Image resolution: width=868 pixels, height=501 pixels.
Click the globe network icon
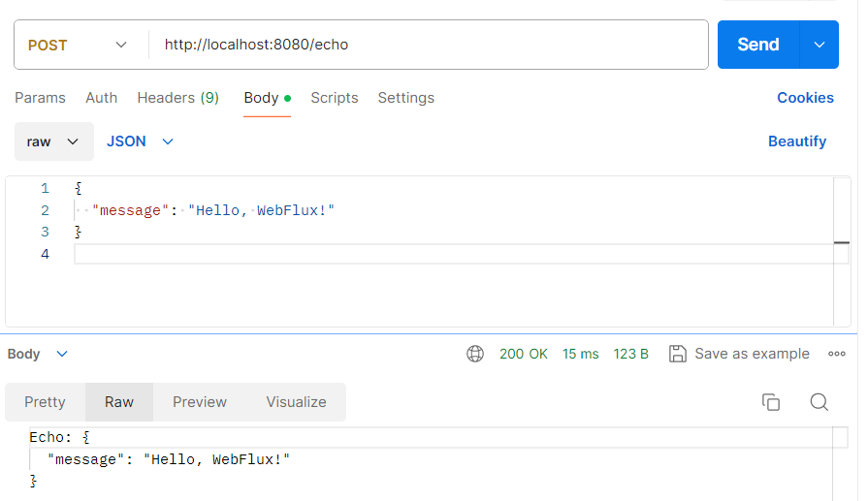pos(475,354)
